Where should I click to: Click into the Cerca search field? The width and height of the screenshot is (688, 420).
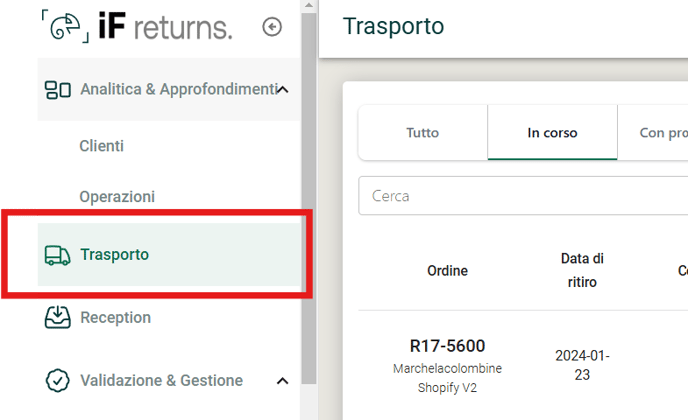523,196
